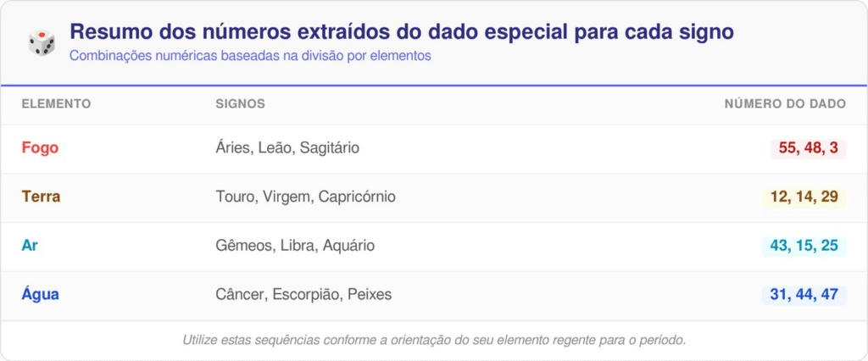868x361 pixels.
Task: Click the dice icon beside the title
Action: (x=42, y=42)
